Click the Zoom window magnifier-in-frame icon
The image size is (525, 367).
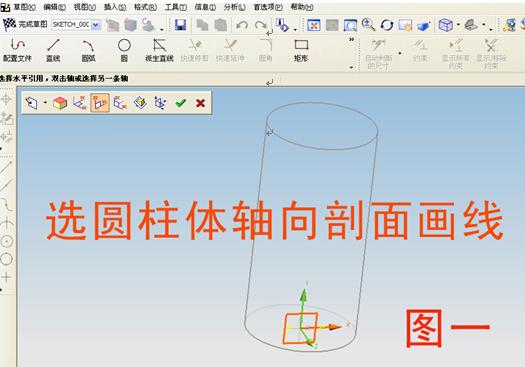350,25
